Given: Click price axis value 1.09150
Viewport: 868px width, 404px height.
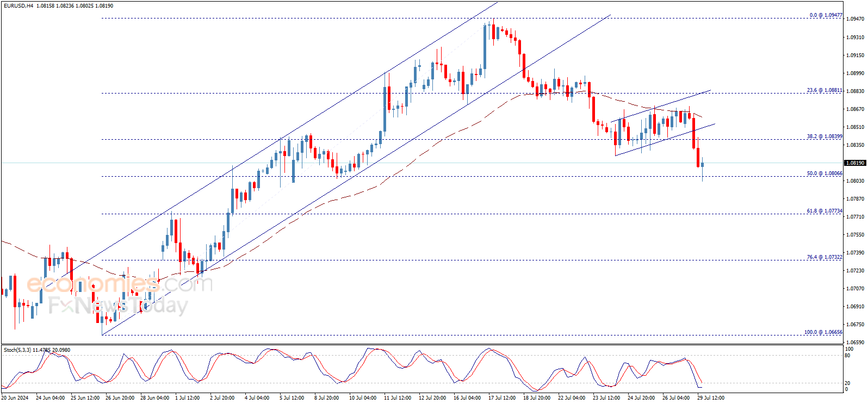Looking at the screenshot, I should (855, 55).
